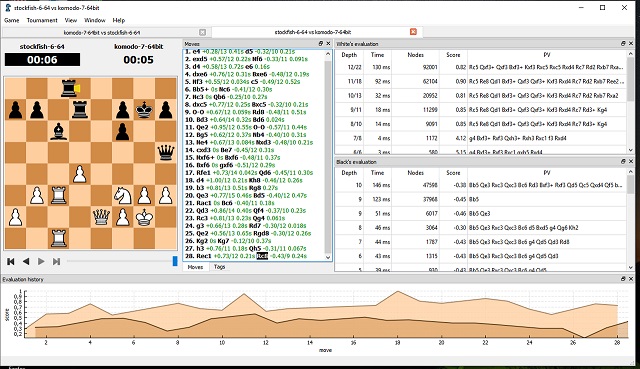Close the Black's evaluation panel

point(631,162)
